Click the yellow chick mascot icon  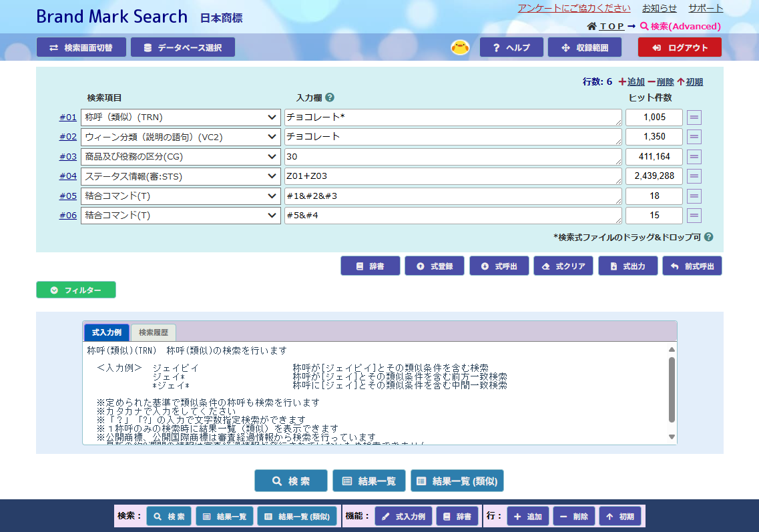(460, 47)
